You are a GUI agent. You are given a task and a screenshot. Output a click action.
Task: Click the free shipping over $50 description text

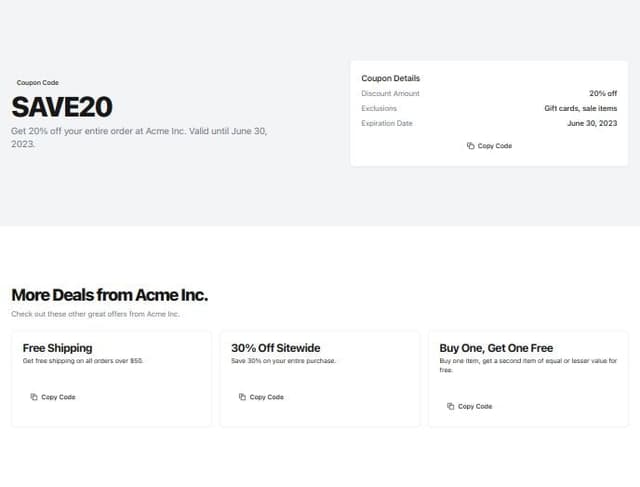pos(83,360)
